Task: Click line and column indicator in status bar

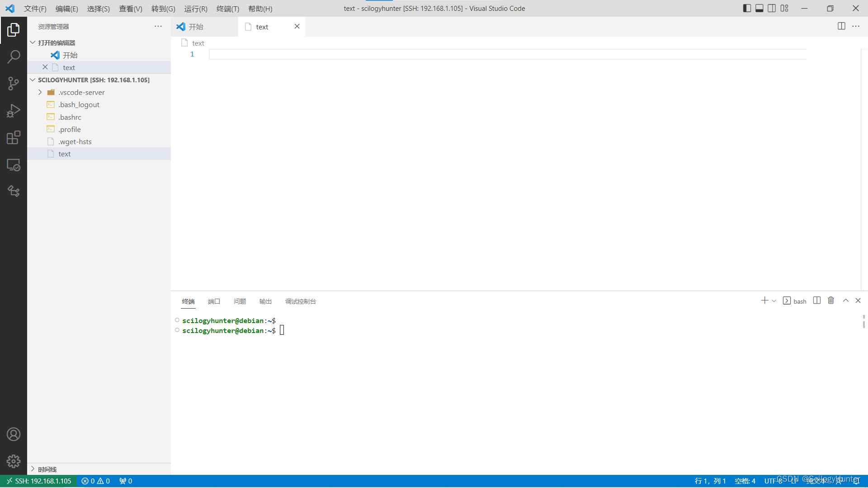Action: (x=710, y=481)
